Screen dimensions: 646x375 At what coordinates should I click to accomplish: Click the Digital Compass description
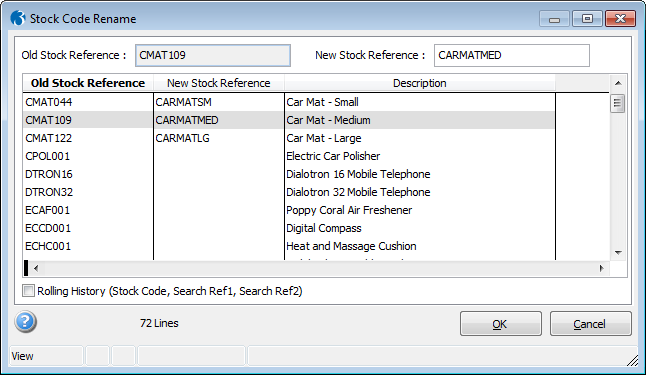[x=323, y=228]
